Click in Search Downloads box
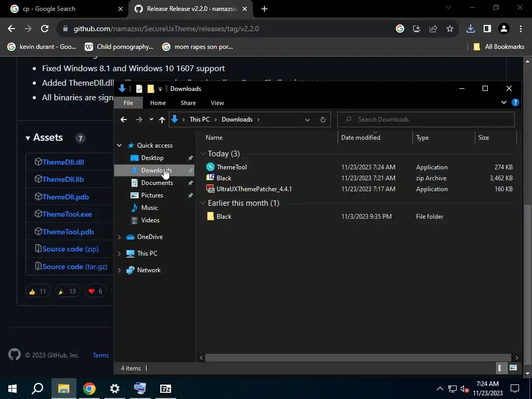 [426, 119]
